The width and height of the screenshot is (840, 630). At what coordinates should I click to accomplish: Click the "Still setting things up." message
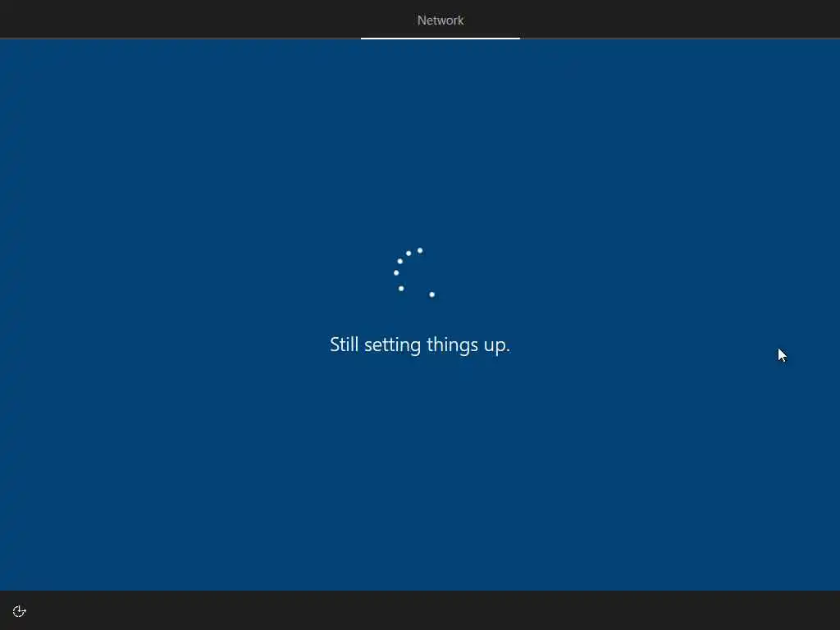pyautogui.click(x=420, y=345)
